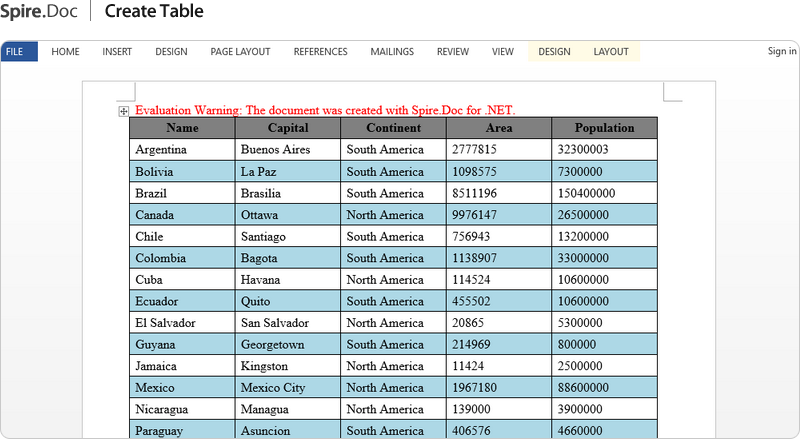Select the Population header cell
800x440 pixels.
coord(604,128)
